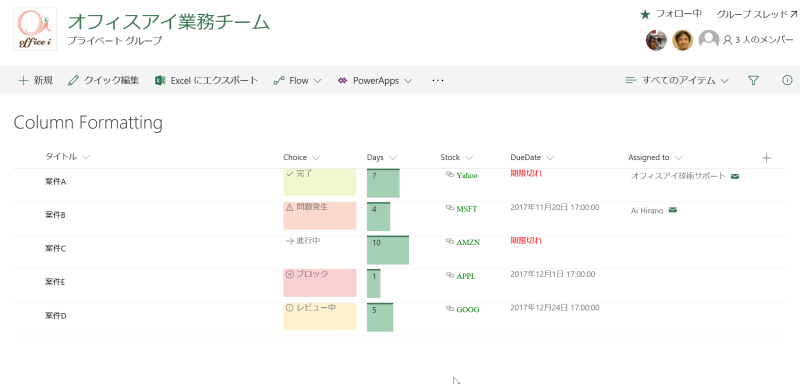Open the APPL stock link

click(466, 276)
